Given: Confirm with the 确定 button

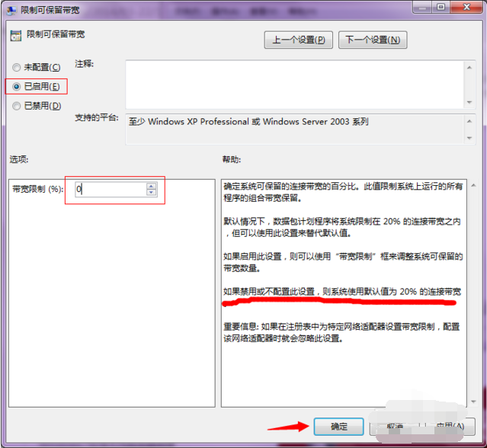Looking at the screenshot, I should (339, 427).
